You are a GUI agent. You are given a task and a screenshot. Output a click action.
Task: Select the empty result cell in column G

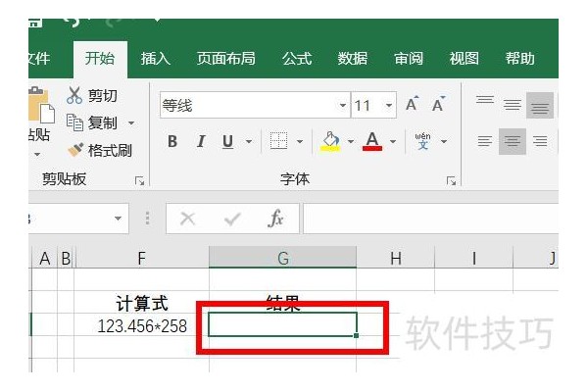282,324
